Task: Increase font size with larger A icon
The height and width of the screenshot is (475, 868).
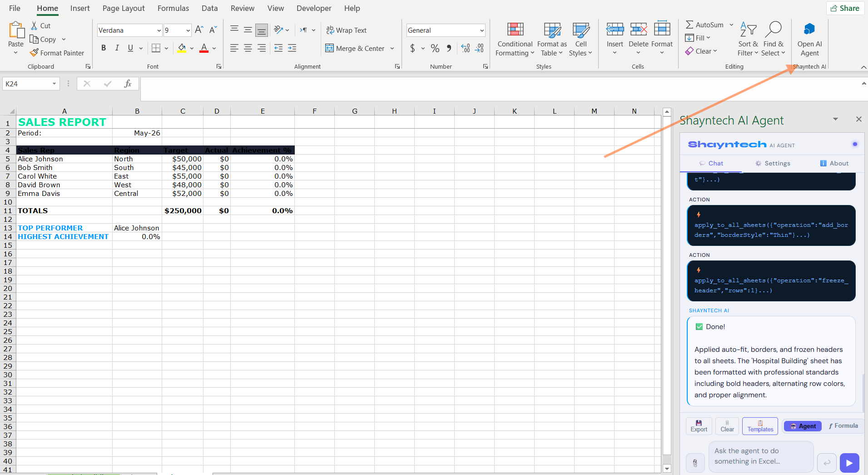Action: click(199, 30)
